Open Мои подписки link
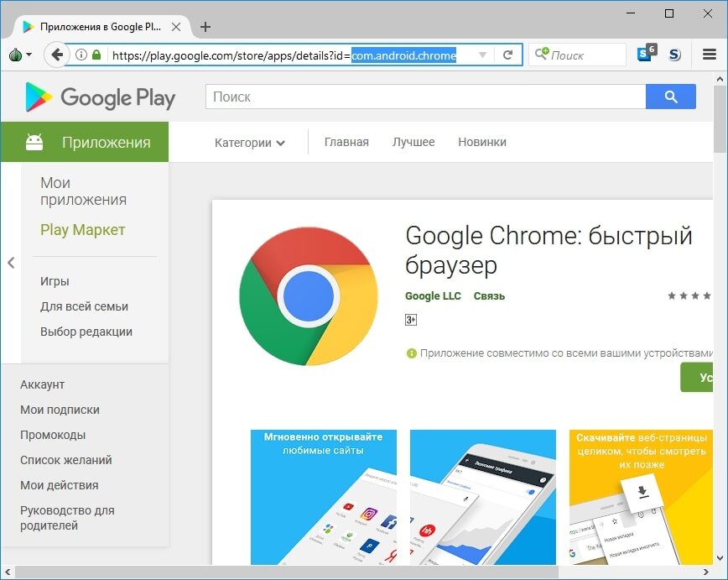 tap(60, 410)
